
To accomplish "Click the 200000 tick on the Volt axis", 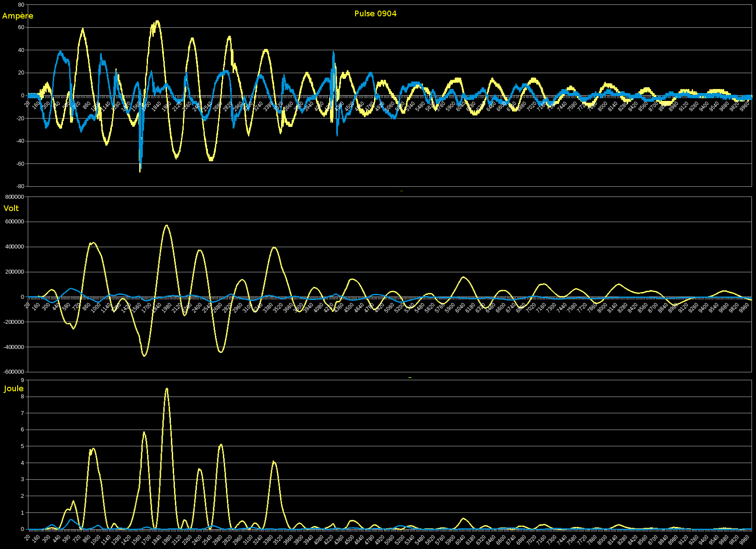I will click(15, 272).
